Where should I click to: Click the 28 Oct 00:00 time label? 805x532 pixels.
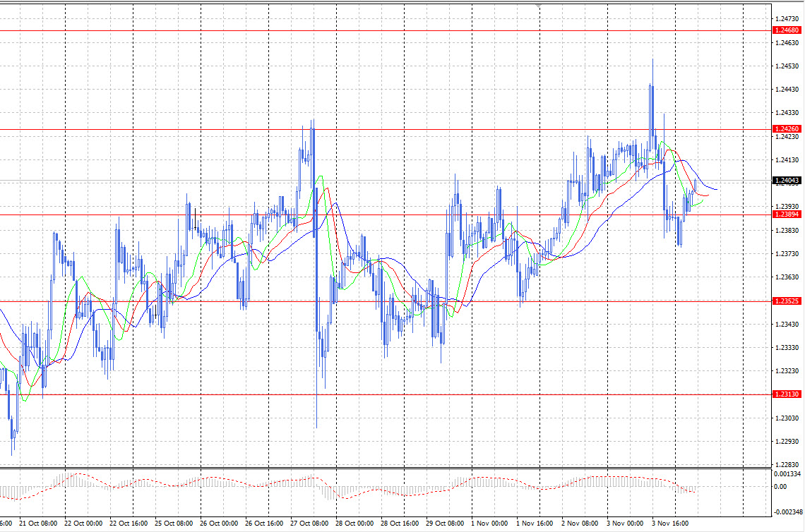[x=354, y=524]
